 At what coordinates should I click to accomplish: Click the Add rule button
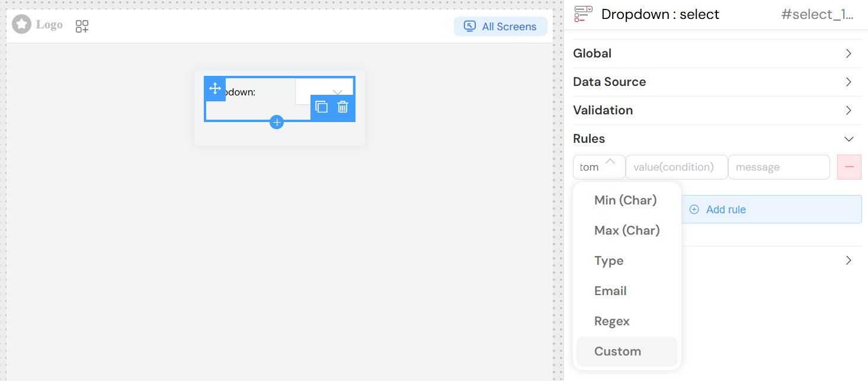click(x=724, y=209)
